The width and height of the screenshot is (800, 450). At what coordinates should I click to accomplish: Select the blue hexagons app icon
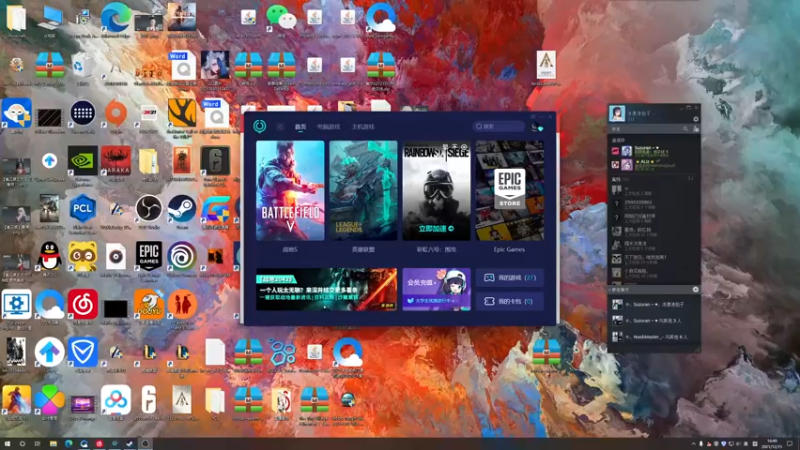[x=282, y=355]
